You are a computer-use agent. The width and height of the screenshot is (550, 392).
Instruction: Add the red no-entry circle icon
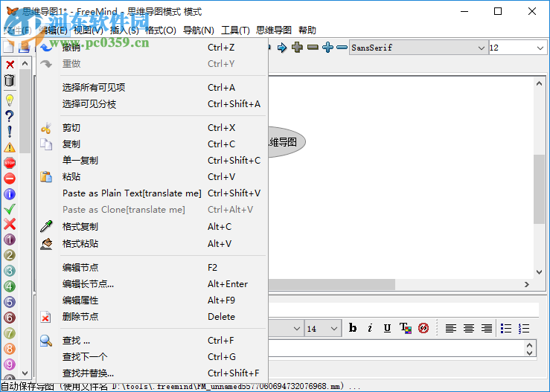tap(10, 179)
